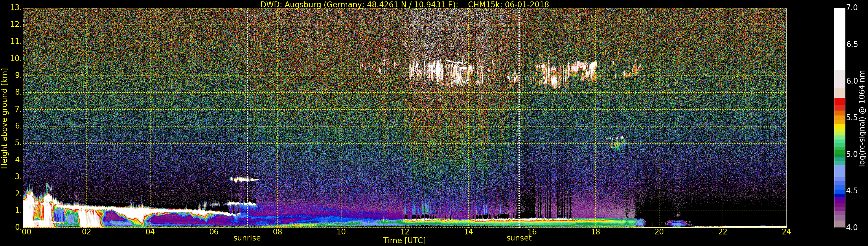Click the height-axis tick label '4.'
The width and height of the screenshot is (868, 246).
coord(18,160)
